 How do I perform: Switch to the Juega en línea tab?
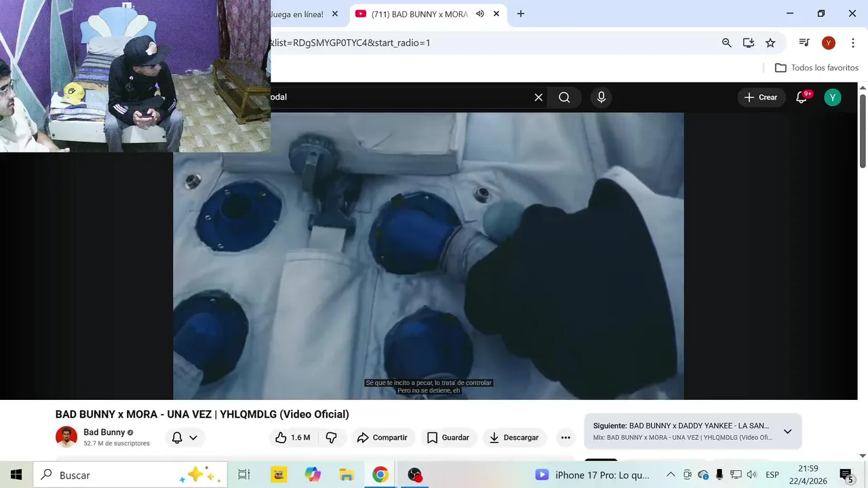tap(298, 14)
